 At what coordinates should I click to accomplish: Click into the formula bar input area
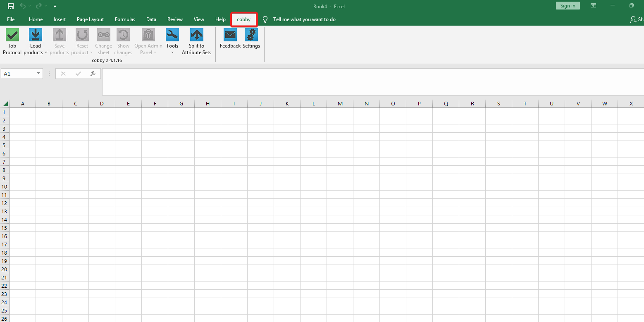pyautogui.click(x=373, y=82)
